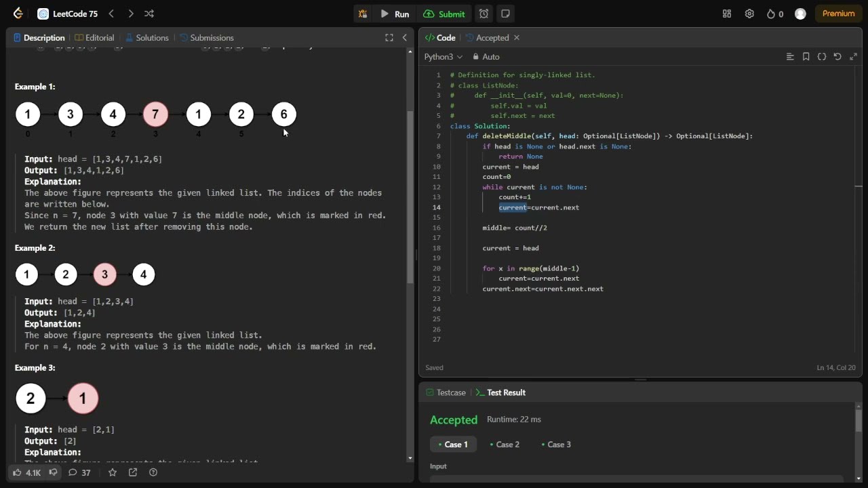Switch to the Editorial tab
The height and width of the screenshot is (488, 868).
[95, 38]
